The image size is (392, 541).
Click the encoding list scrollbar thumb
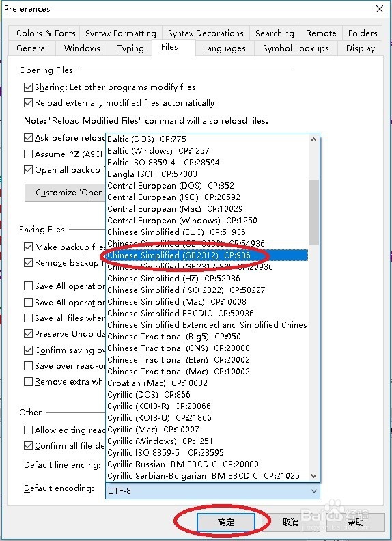(313, 212)
